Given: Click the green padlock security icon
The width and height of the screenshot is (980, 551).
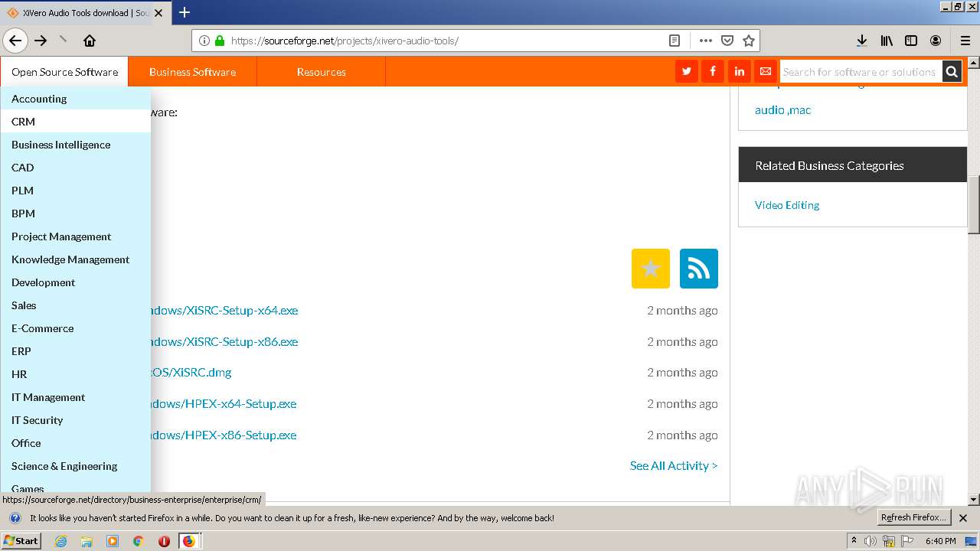Looking at the screenshot, I should tap(220, 41).
